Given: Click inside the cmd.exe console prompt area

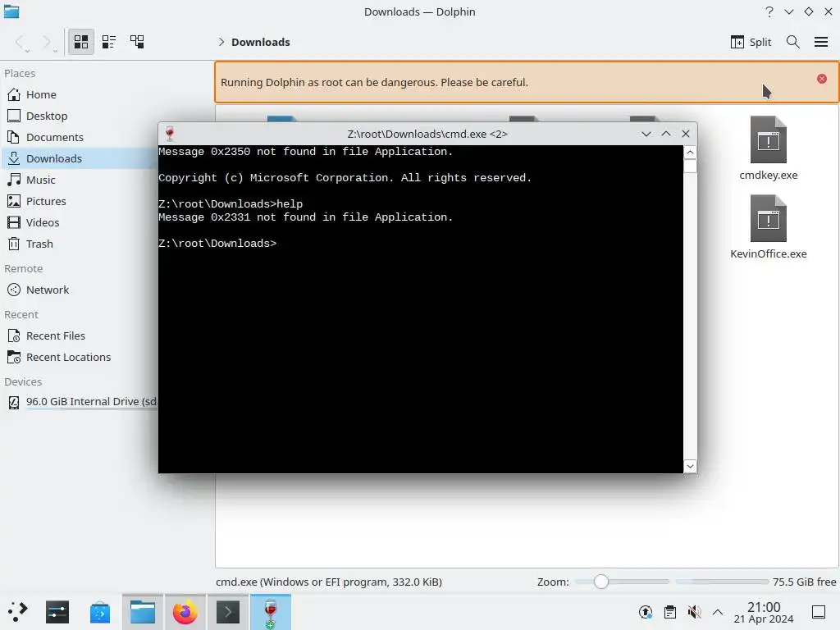Looking at the screenshot, I should pos(421,309).
